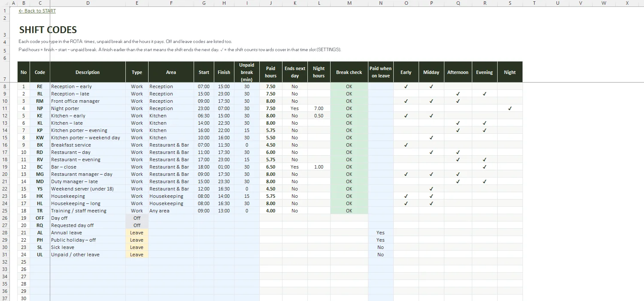
Task: Select column header D
Action: [88, 3]
